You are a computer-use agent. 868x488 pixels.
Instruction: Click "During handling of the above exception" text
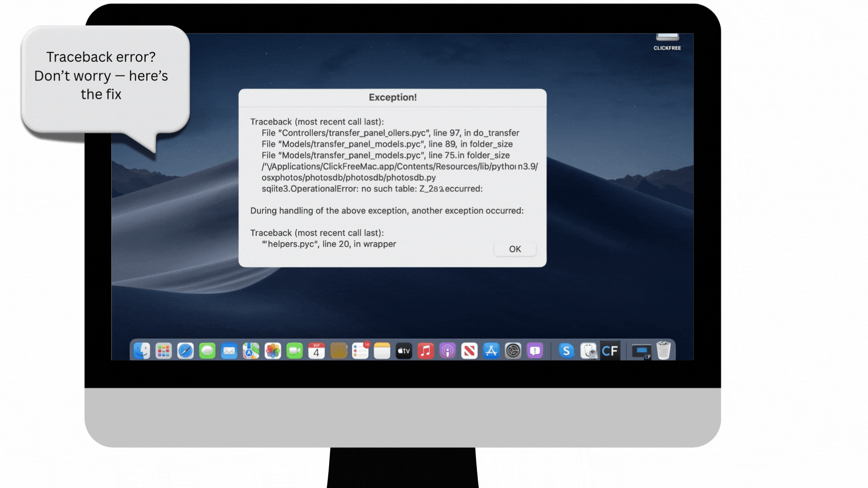[x=387, y=211]
